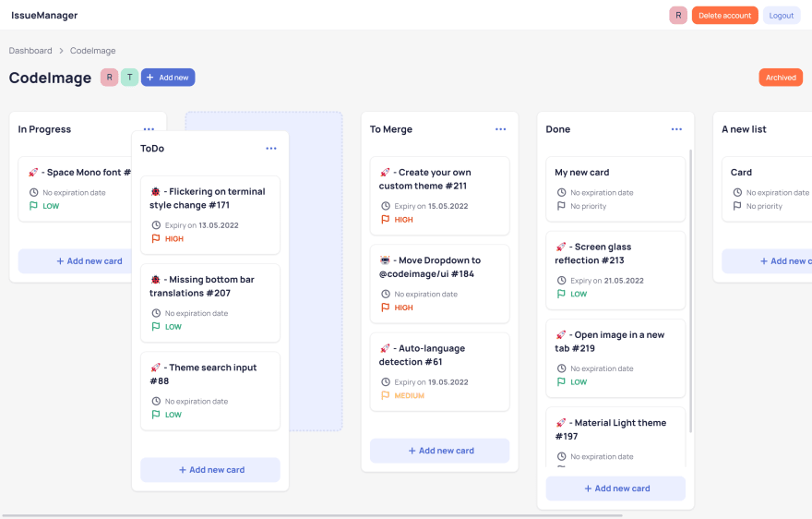Open Move Dropdown to @codeimage/ui #184 card
The image size is (812, 519).
tap(439, 284)
